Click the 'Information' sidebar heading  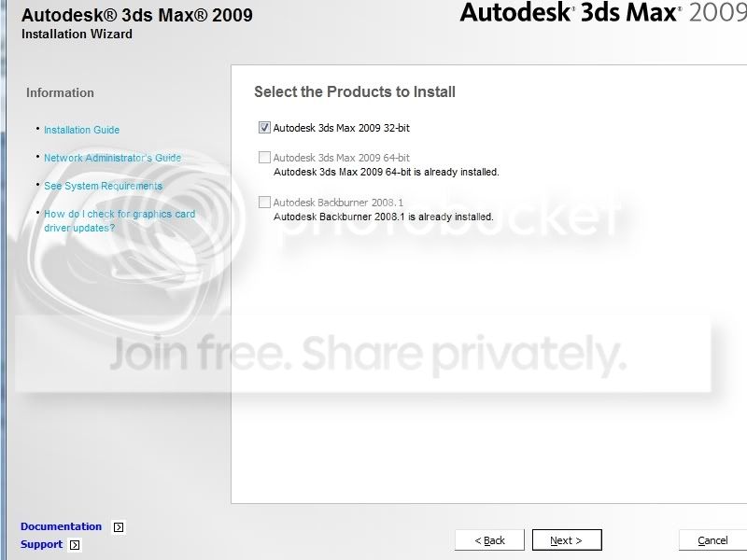[x=60, y=92]
